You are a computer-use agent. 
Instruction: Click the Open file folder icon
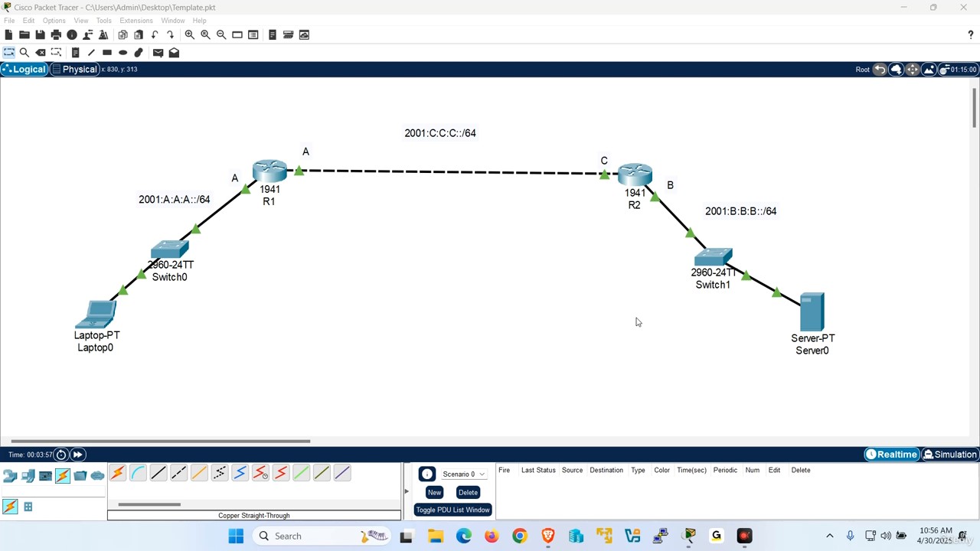pos(24,34)
